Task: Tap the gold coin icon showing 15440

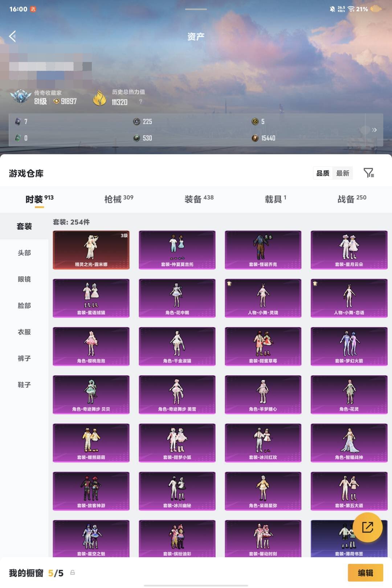Action: coord(255,138)
